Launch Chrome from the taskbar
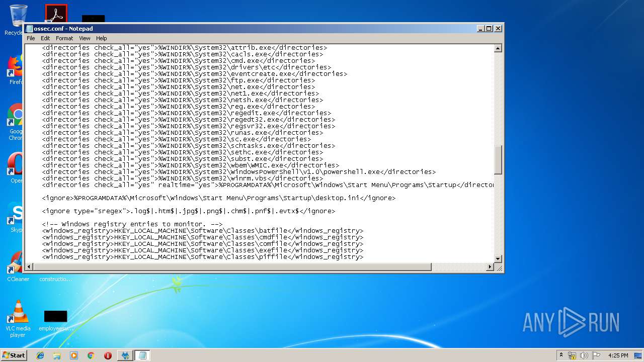Screen dimensions: 644x362 [91, 355]
